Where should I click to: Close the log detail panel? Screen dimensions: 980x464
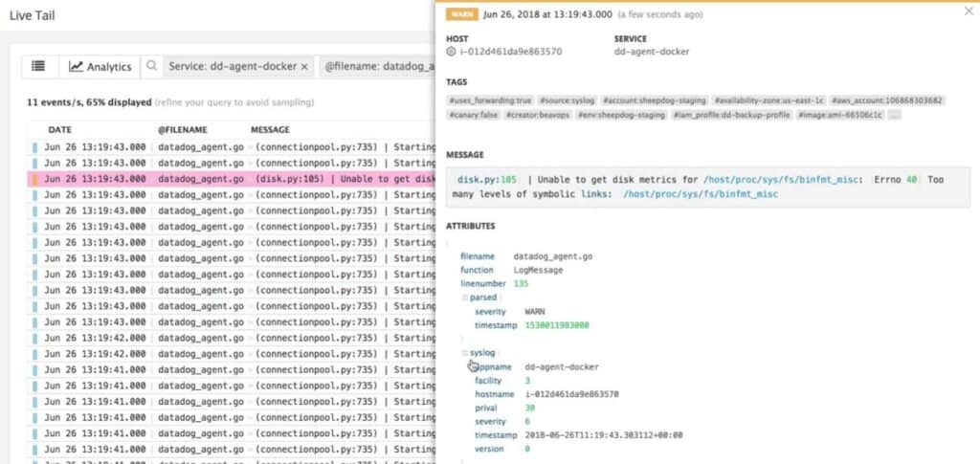tap(969, 10)
